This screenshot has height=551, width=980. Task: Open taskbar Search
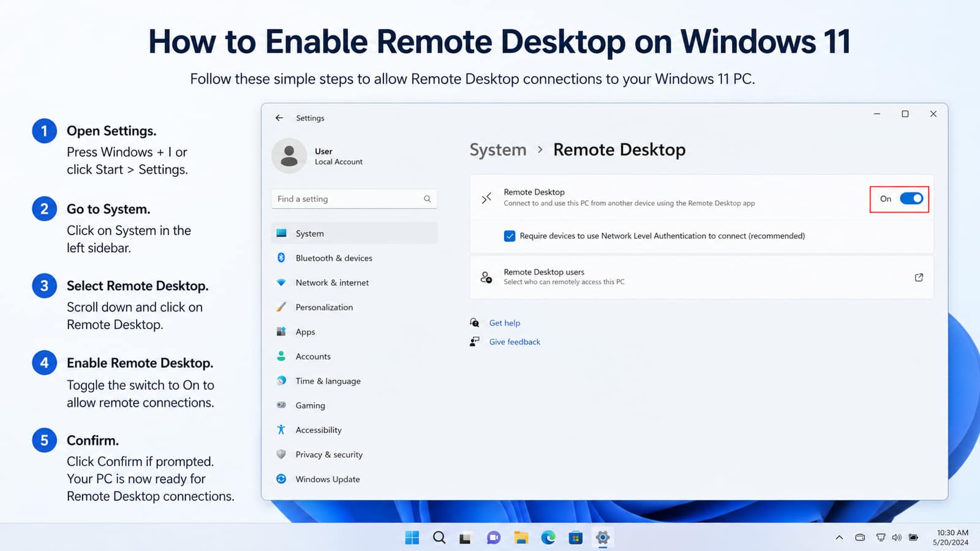pos(439,538)
